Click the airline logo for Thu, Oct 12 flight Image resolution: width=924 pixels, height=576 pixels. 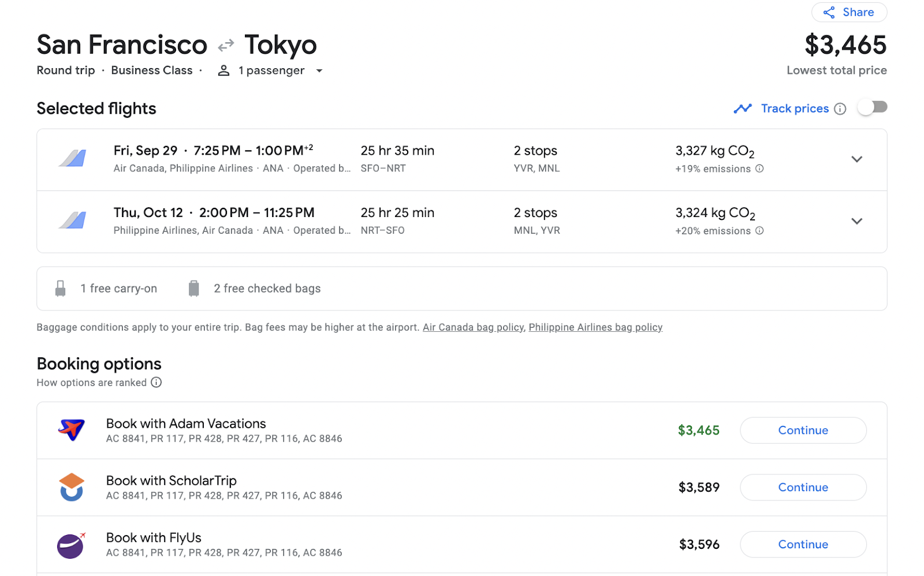pos(73,220)
